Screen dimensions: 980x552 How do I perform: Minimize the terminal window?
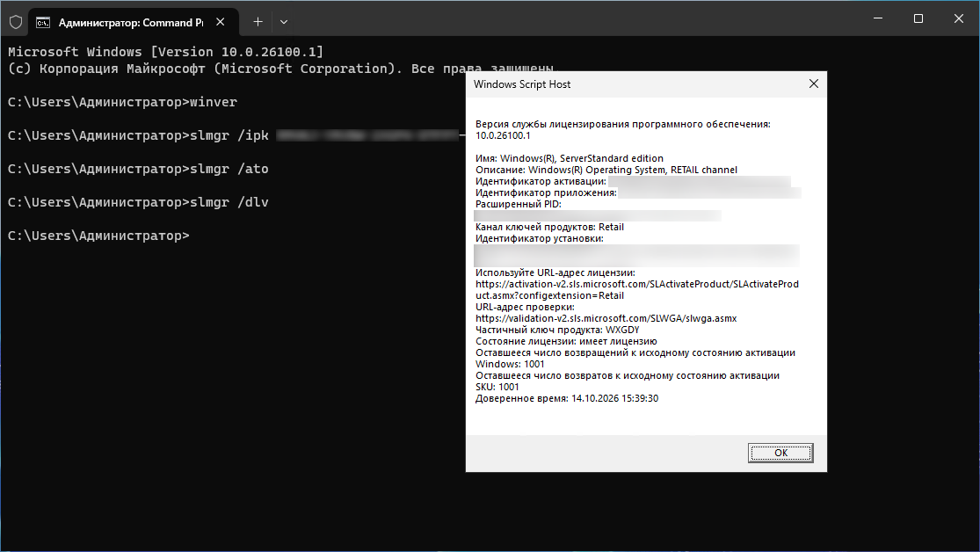877,18
